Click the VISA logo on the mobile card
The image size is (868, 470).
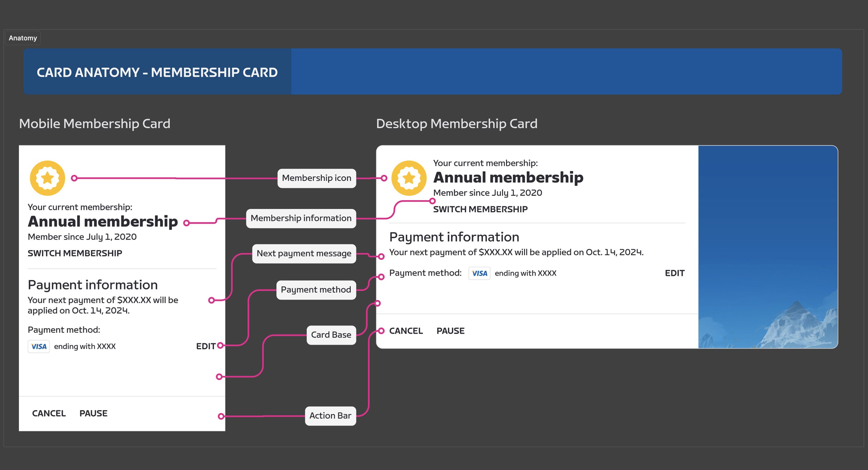(x=39, y=346)
